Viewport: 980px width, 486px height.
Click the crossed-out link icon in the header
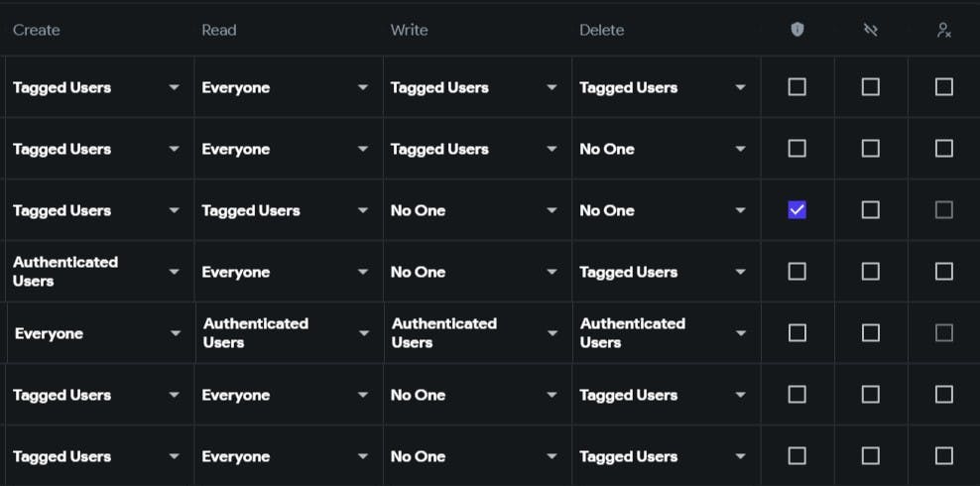tap(871, 30)
